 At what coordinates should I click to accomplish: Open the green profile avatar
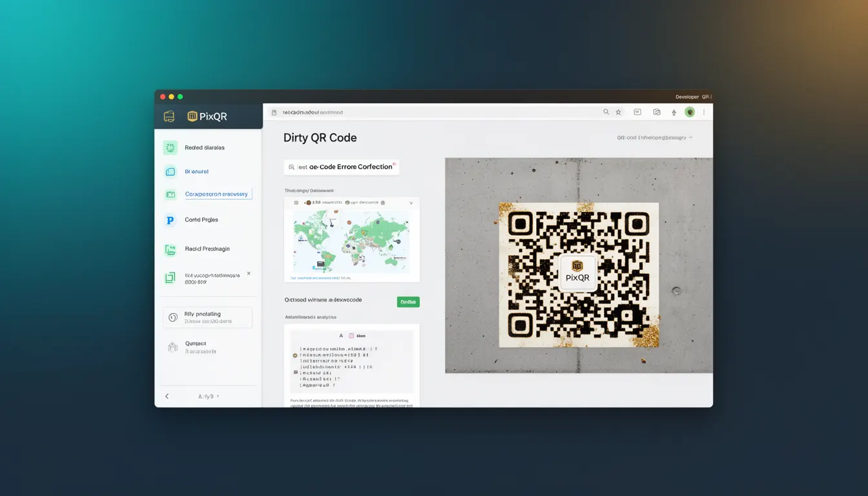click(690, 112)
